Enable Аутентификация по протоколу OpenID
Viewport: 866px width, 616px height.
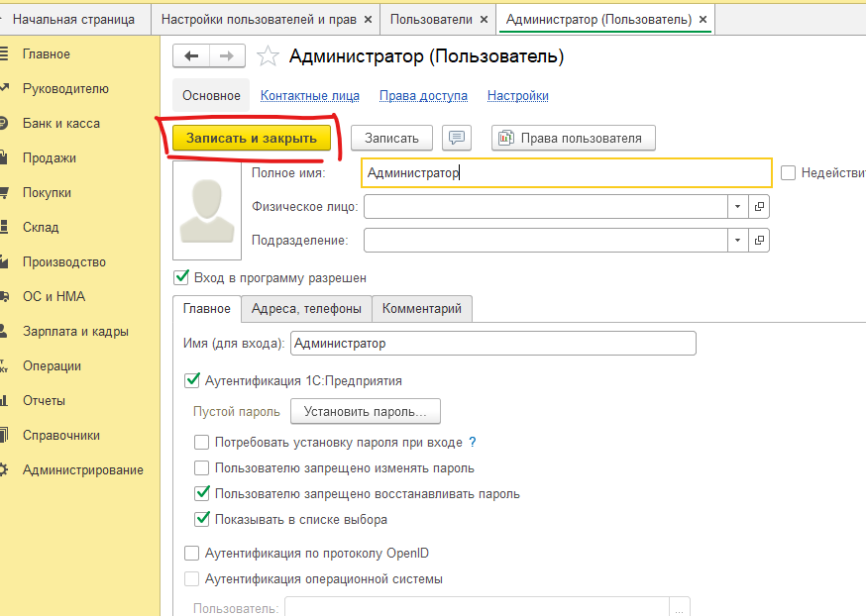(x=191, y=553)
